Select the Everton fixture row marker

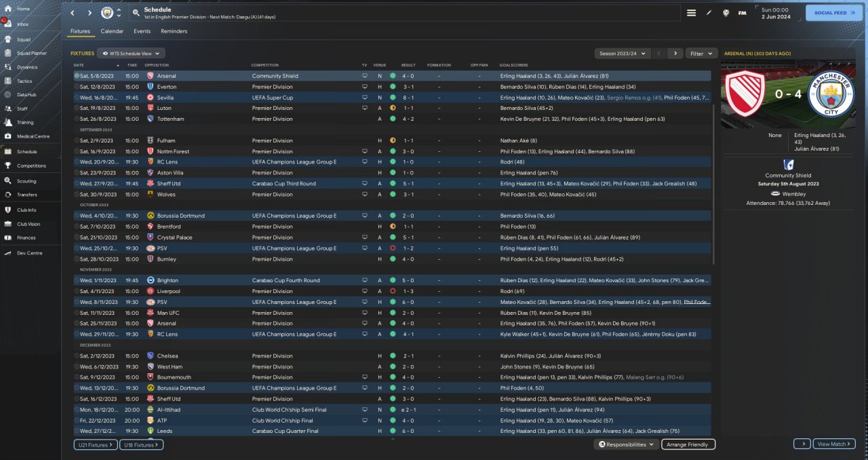[x=77, y=87]
